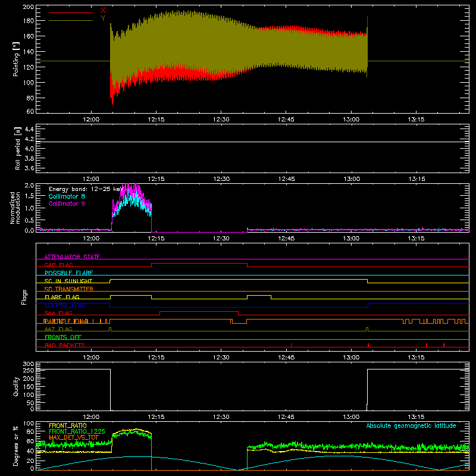The image size is (476, 476).
Task: Click the 12:15 tick label under Quality plot
Action: (x=156, y=417)
